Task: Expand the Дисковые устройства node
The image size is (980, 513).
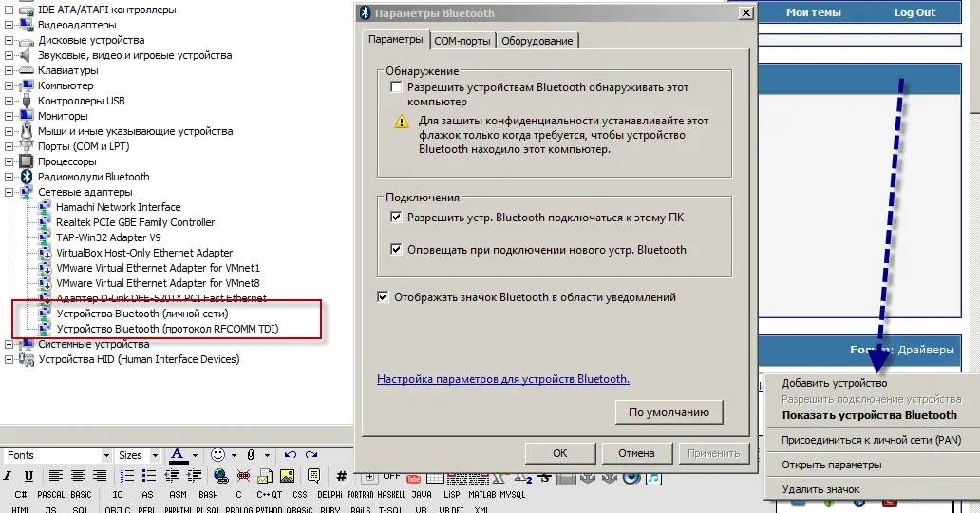Action: (9, 40)
